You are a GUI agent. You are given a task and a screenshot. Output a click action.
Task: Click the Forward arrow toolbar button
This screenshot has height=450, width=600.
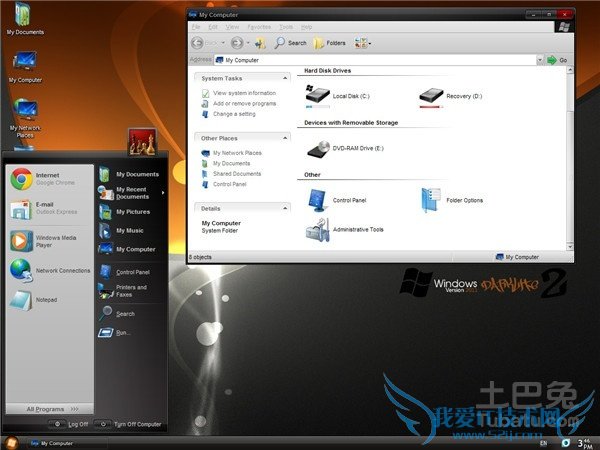coord(237,43)
